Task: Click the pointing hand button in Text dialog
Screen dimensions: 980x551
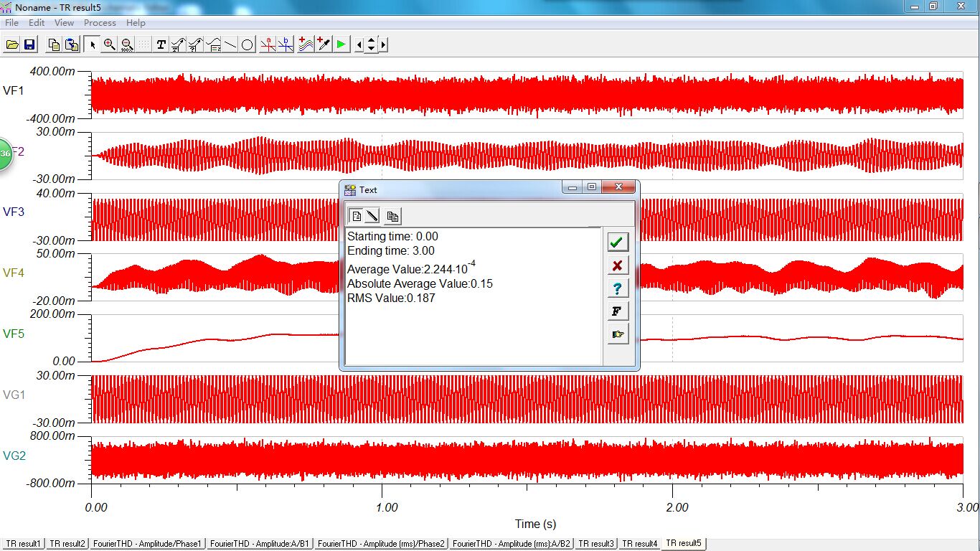Action: [618, 334]
